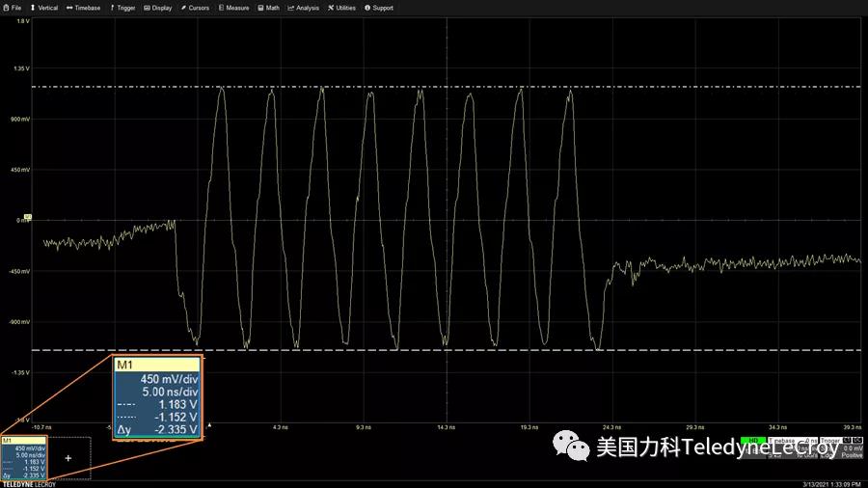Click the M1 zero level indicator

(28, 218)
